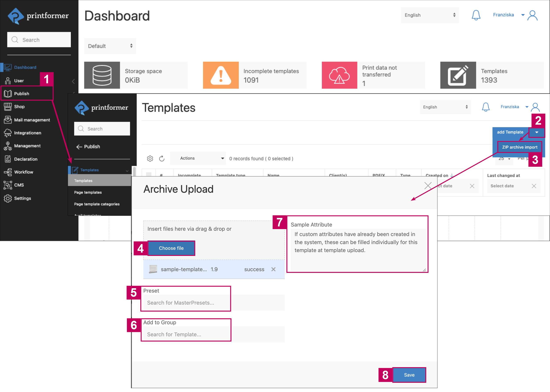
Task: Refresh the templates list
Action: (x=162, y=158)
